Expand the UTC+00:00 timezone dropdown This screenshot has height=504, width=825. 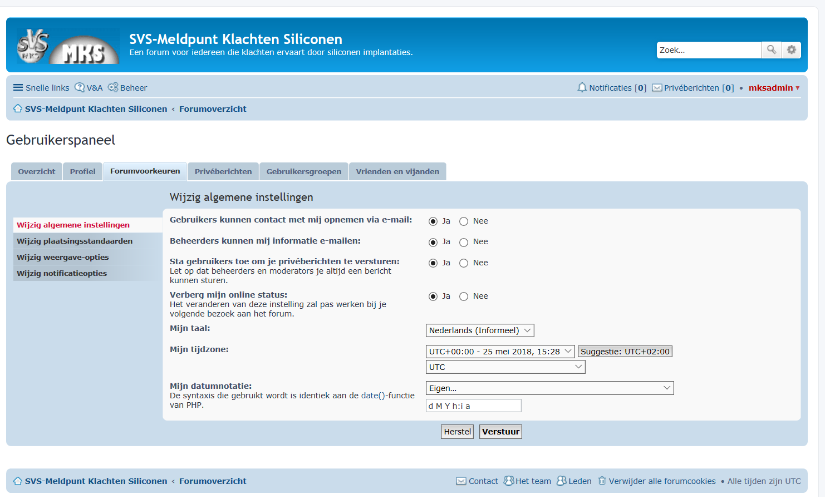pos(500,352)
